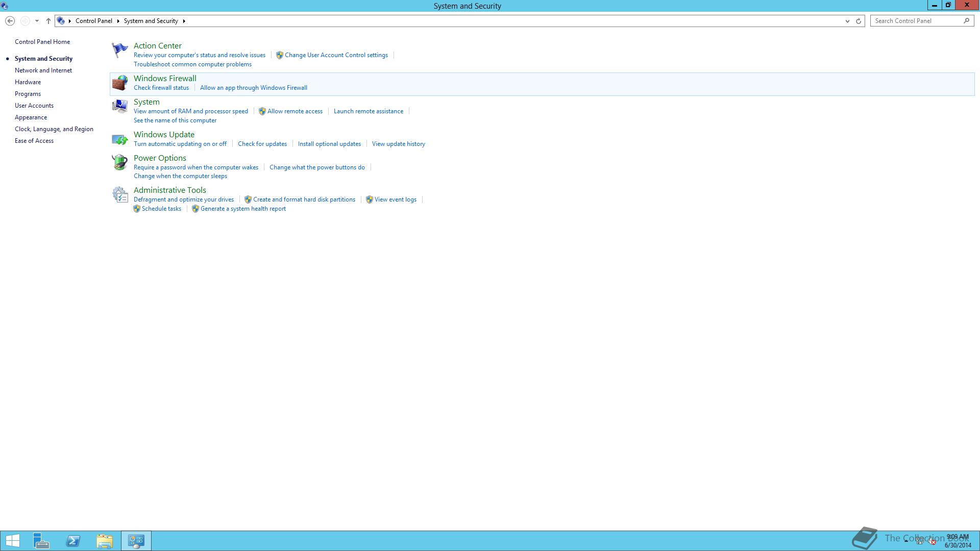Click Review your computer's status and resolve issues
980x551 pixels.
coord(200,55)
